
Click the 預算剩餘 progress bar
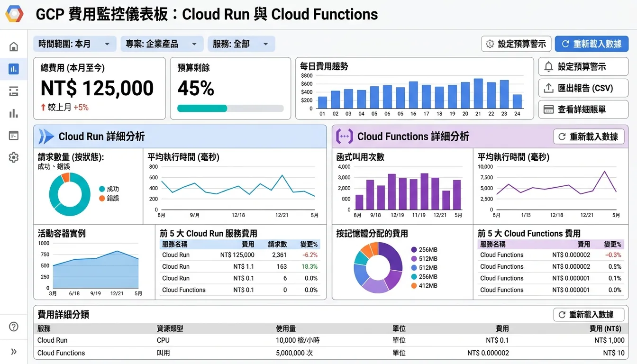(230, 108)
